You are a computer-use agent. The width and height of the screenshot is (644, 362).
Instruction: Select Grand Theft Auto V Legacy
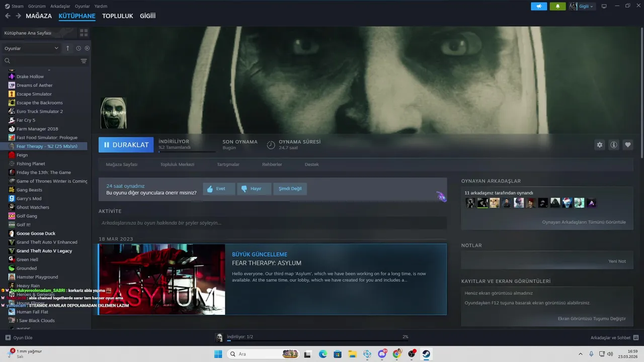(x=45, y=251)
